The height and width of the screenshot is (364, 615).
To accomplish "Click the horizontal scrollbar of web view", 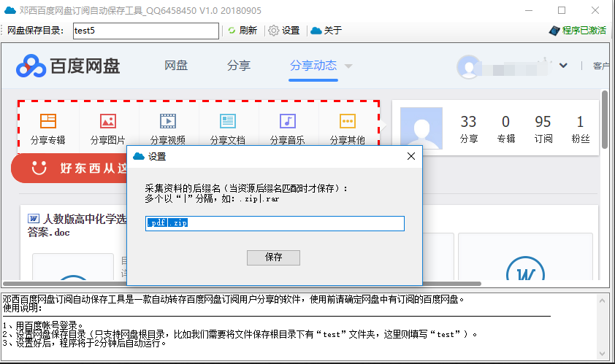I will [242, 284].
